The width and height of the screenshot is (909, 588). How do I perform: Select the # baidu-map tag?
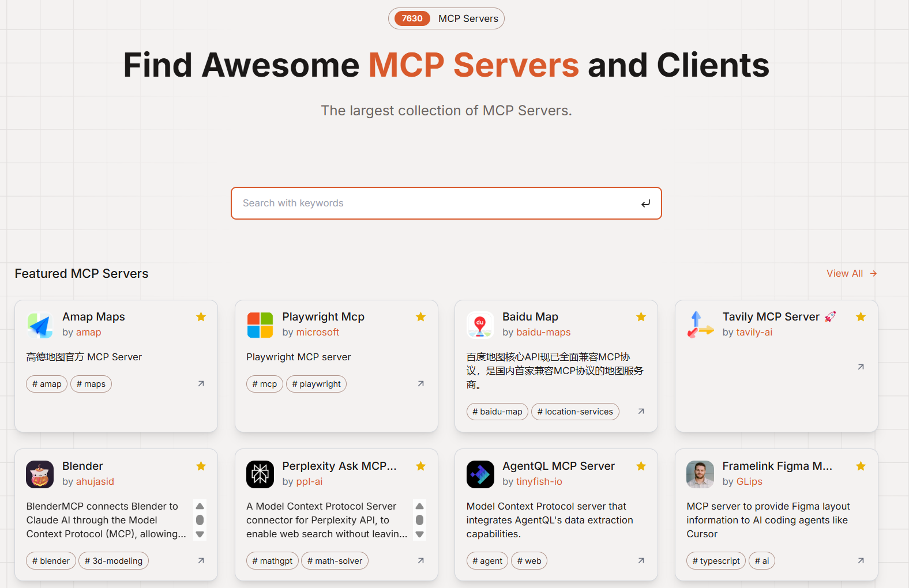pos(497,412)
